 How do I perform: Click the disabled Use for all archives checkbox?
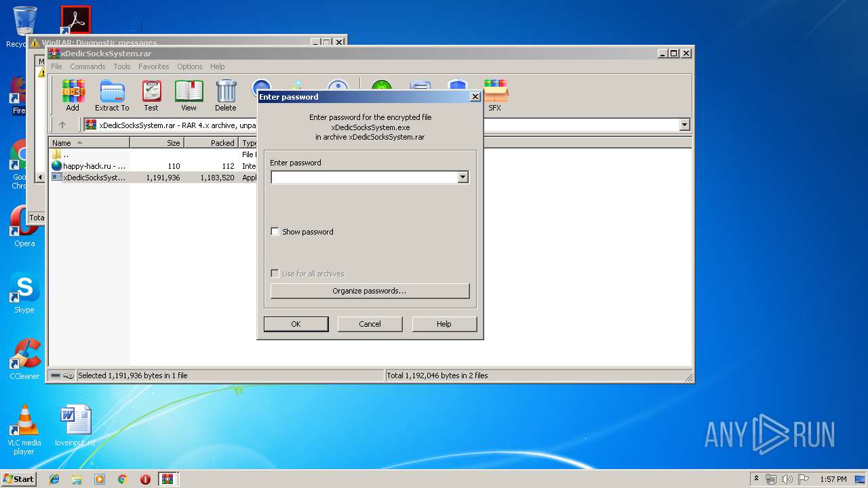[x=275, y=274]
